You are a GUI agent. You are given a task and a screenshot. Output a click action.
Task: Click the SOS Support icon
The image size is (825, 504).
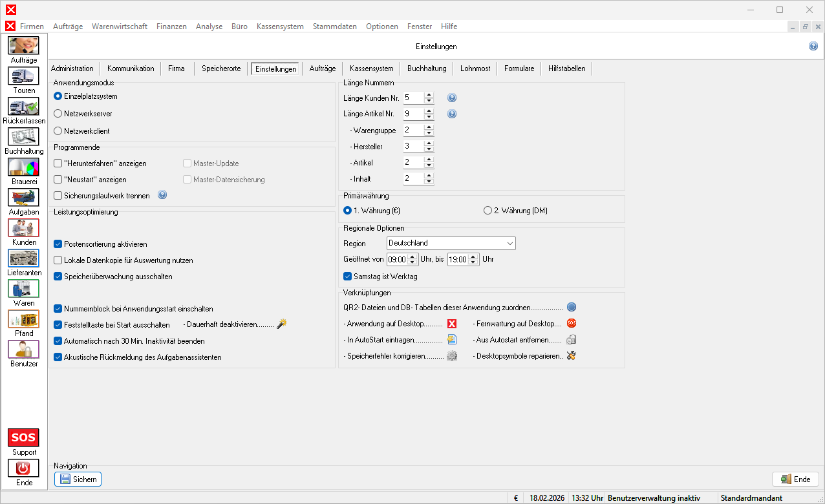[x=23, y=437]
